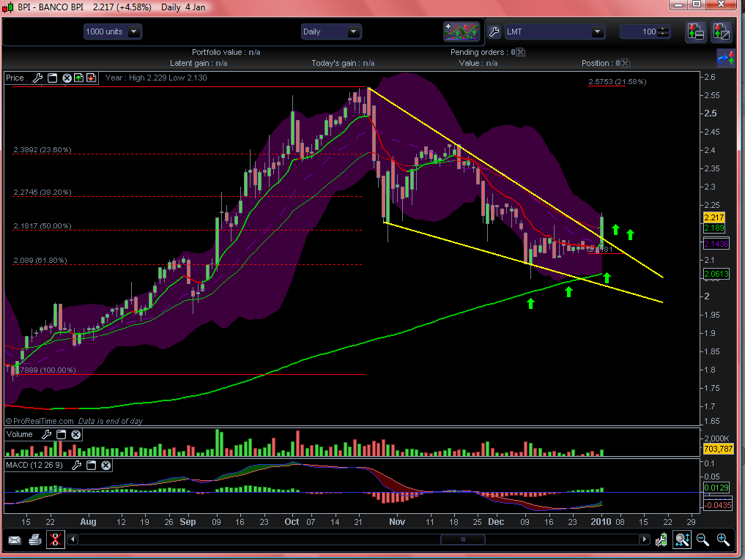Close the position with the X icon
Viewport: 745px width, 560px height.
[x=626, y=63]
